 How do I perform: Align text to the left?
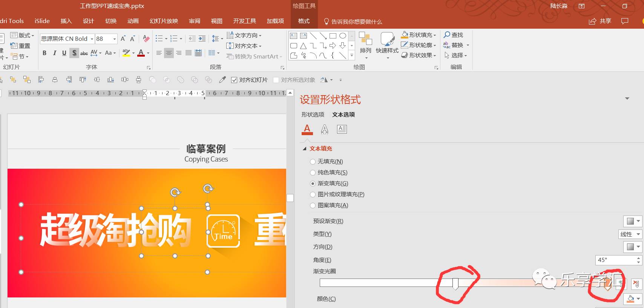pos(159,53)
